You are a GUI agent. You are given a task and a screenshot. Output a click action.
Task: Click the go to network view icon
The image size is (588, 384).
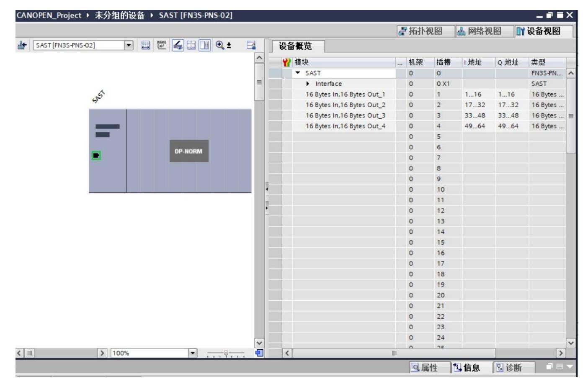click(x=22, y=45)
